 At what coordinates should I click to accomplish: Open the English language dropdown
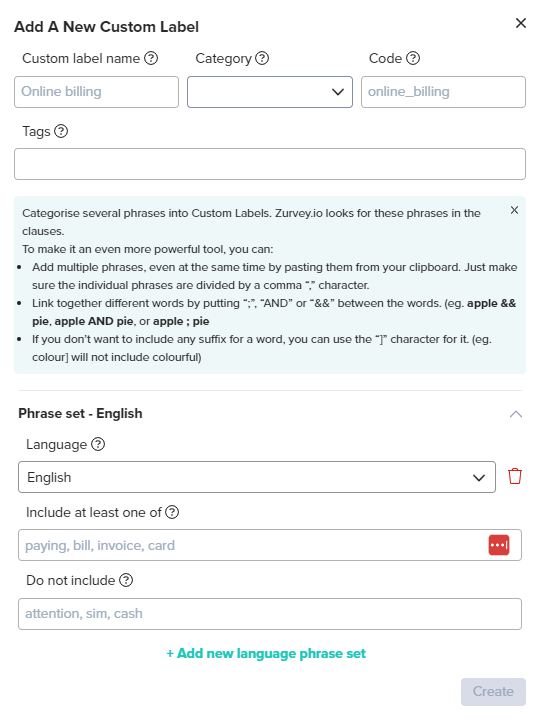[257, 477]
